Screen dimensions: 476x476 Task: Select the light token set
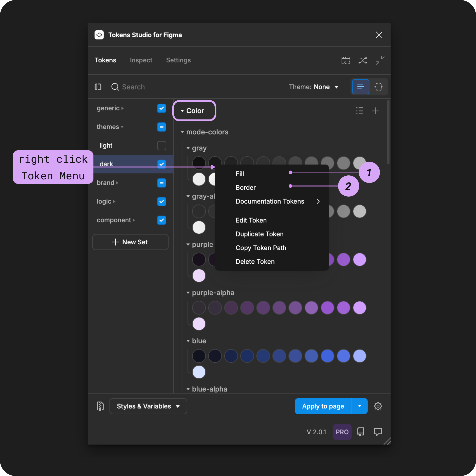coord(106,145)
